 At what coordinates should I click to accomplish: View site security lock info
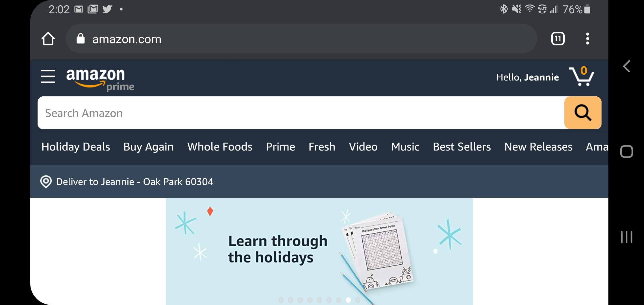coord(80,39)
